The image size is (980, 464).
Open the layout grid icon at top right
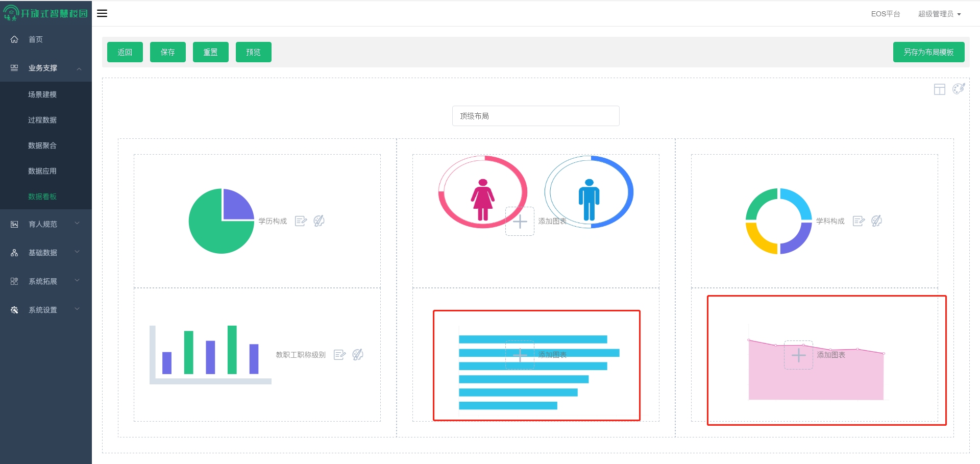pos(940,89)
